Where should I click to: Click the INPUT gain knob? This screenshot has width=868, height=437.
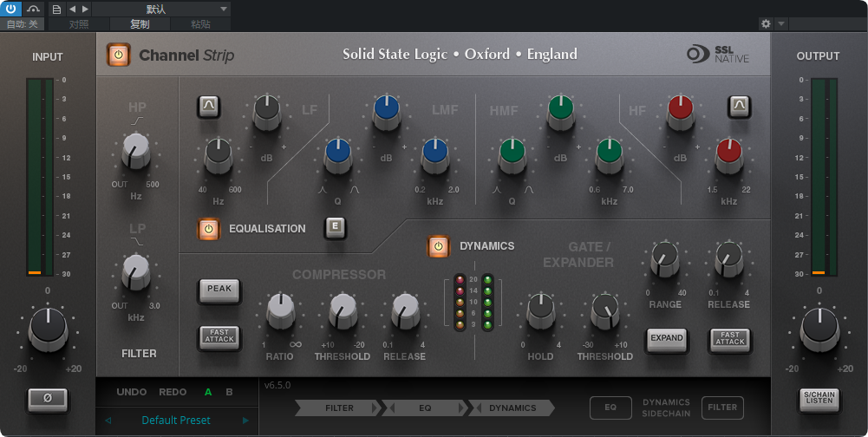[49, 329]
